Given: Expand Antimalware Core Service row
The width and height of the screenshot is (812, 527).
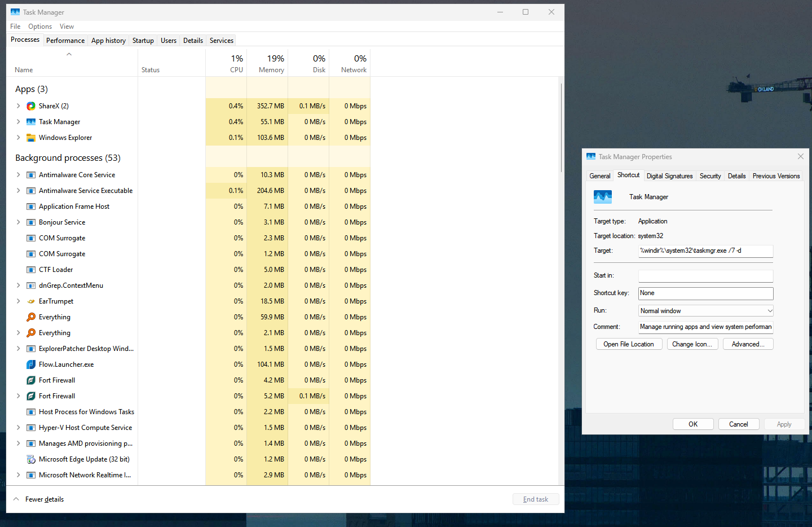Looking at the screenshot, I should point(18,175).
